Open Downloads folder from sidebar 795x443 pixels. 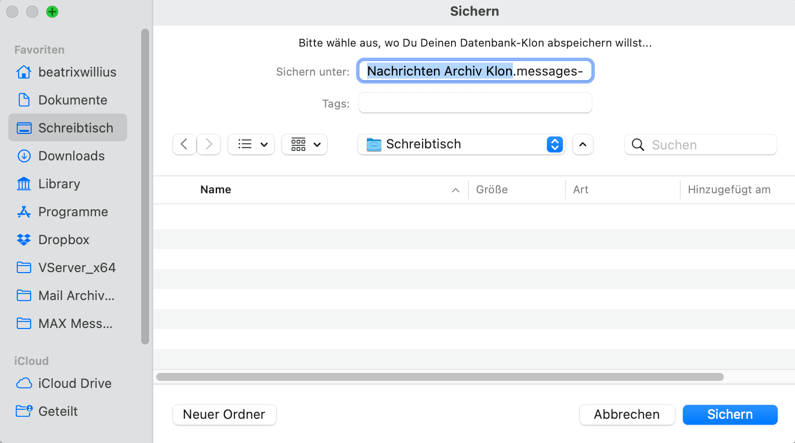tap(67, 156)
